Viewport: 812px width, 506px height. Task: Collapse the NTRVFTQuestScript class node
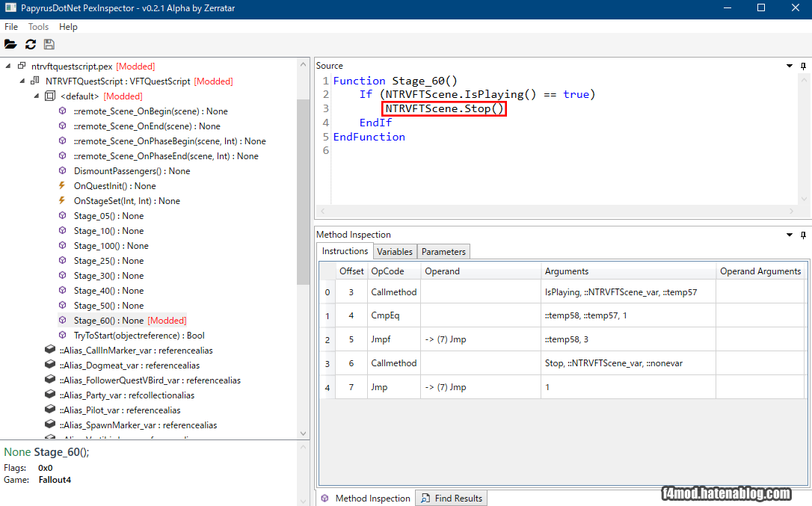pyautogui.click(x=22, y=81)
